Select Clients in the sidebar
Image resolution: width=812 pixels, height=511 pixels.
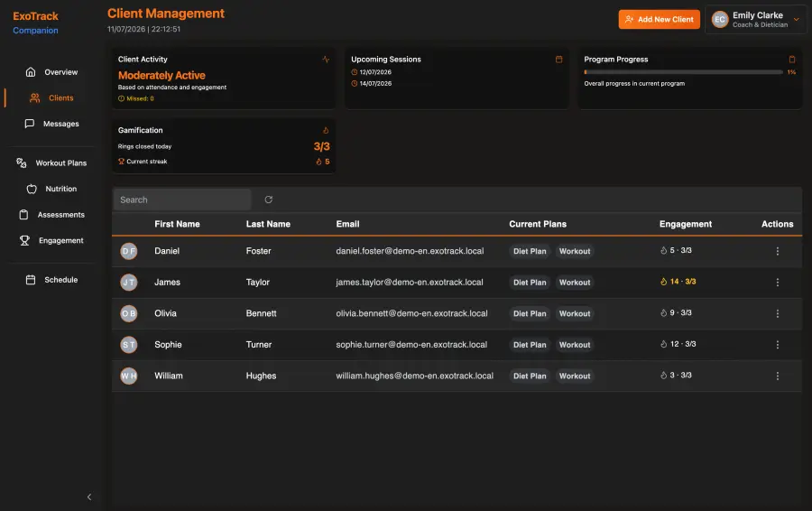click(x=51, y=98)
